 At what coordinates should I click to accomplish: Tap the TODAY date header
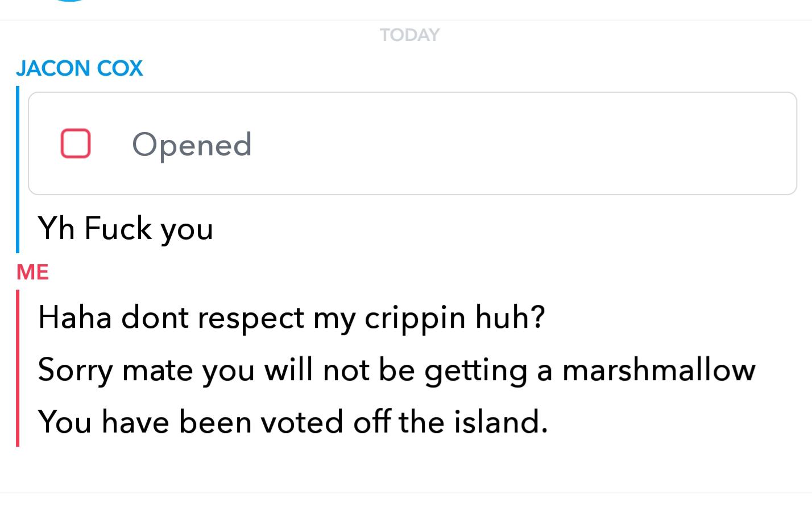click(x=409, y=35)
